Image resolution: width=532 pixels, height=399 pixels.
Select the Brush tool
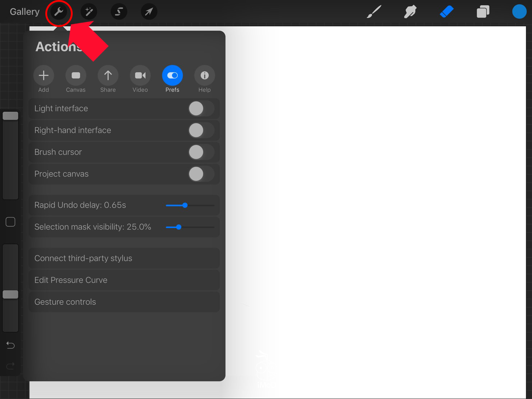point(374,12)
